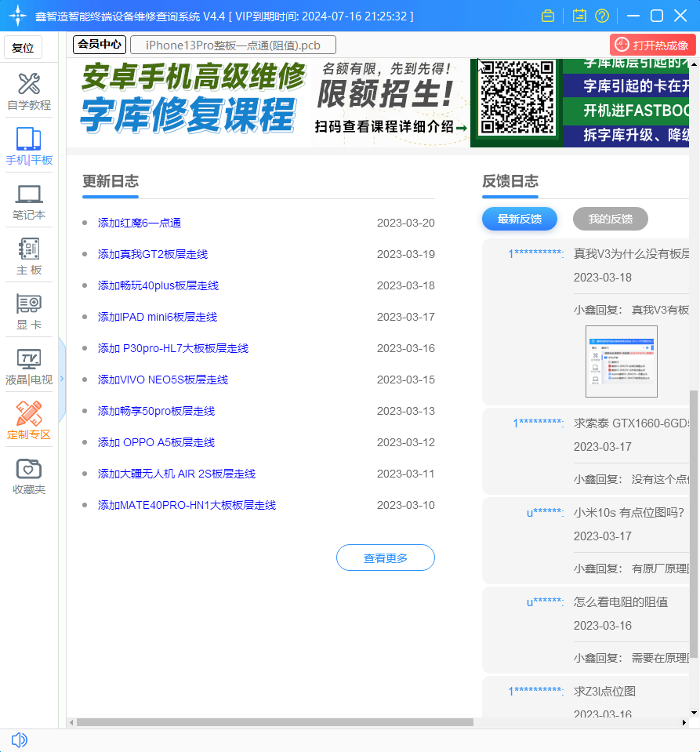
Task: Select the 主板 motherboard category
Action: tap(29, 256)
